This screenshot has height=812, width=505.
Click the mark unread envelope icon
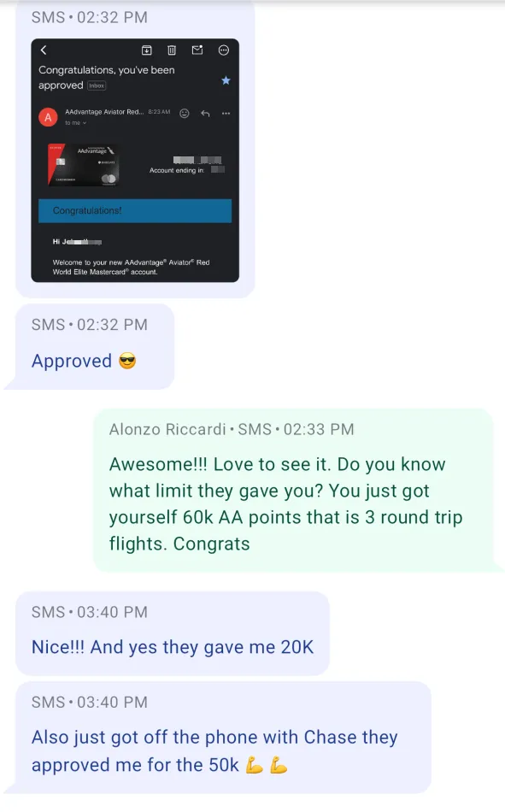coord(197,50)
